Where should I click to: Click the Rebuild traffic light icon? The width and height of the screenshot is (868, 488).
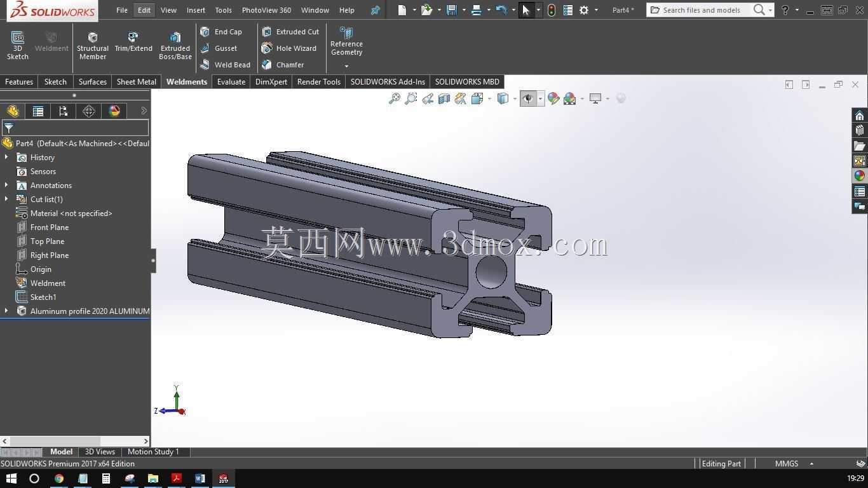pos(552,10)
